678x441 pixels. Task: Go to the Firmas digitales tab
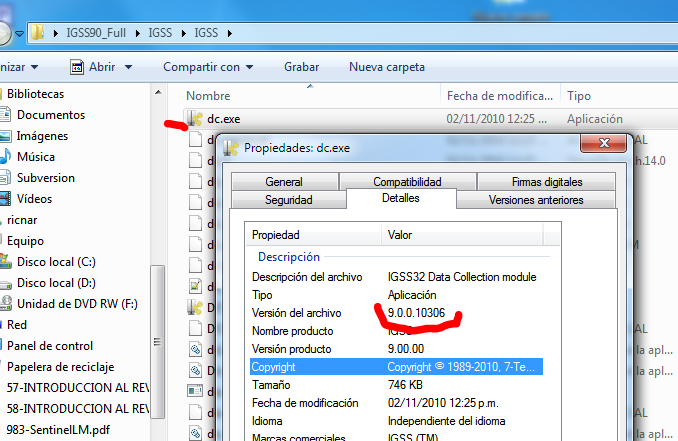pos(544,182)
